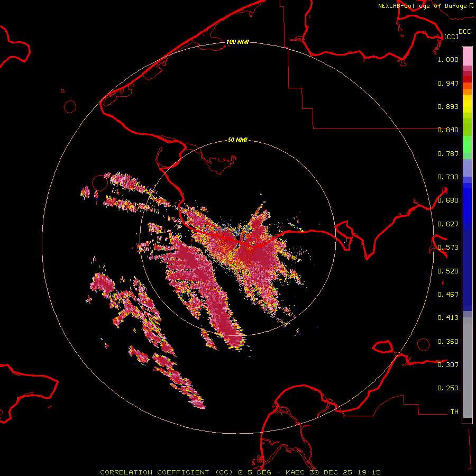The image size is (476, 476).
Task: Click the Correlation Coefficient title at bottom
Action: click(x=167, y=472)
